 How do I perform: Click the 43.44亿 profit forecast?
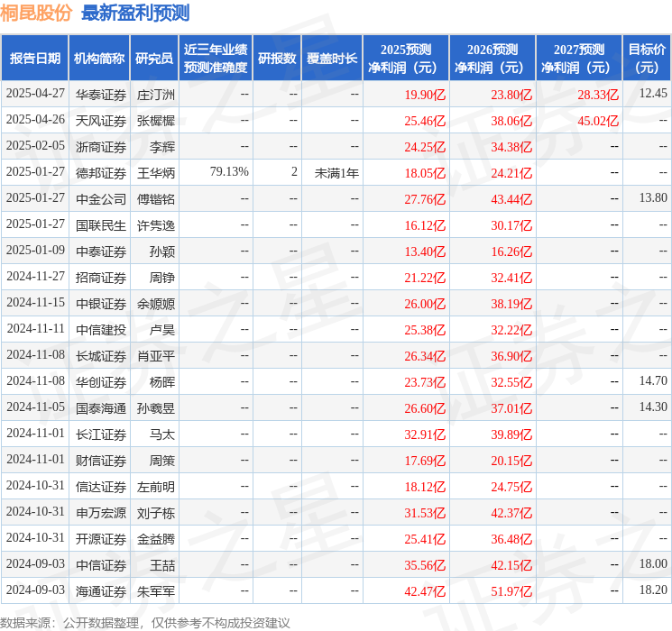click(x=511, y=199)
